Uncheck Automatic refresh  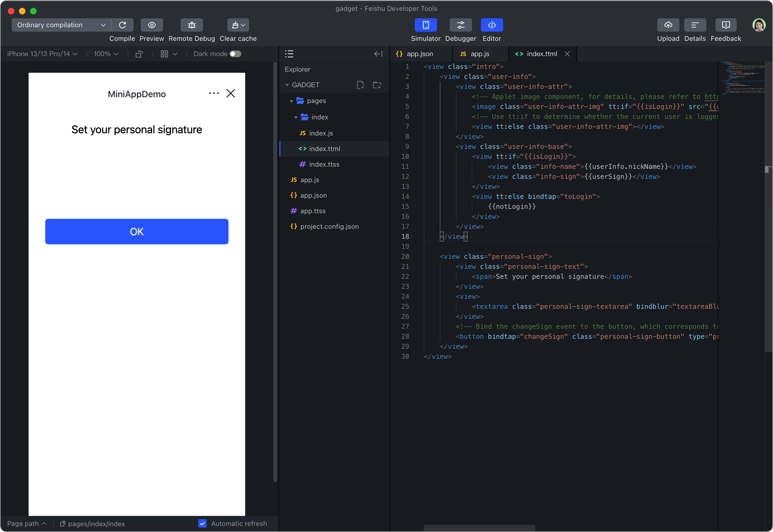tap(202, 523)
